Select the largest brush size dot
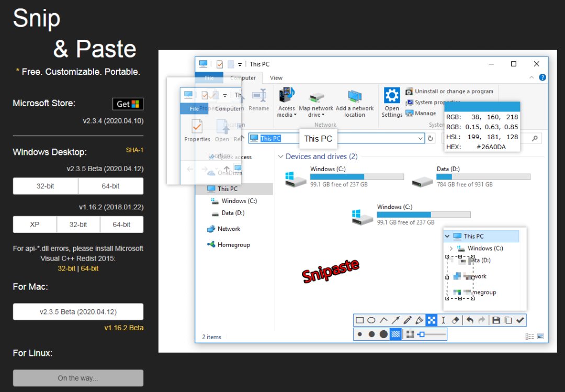This screenshot has height=392, width=565. point(383,334)
